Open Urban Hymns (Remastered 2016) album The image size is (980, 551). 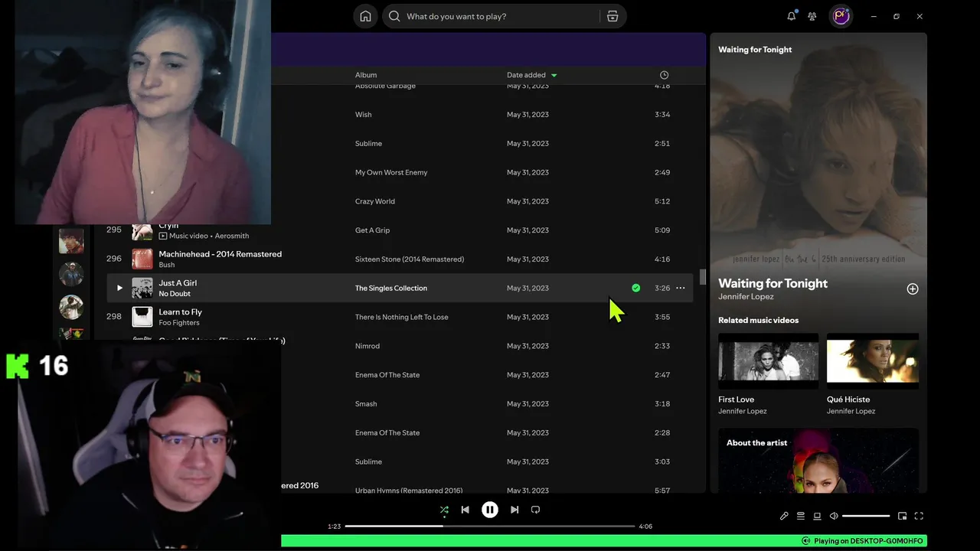click(x=409, y=491)
